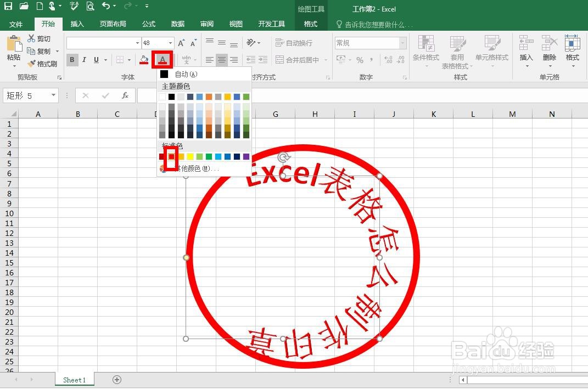Open 其他颜色 (More Colors) option
Screen dimensions: 588x389
click(204, 168)
